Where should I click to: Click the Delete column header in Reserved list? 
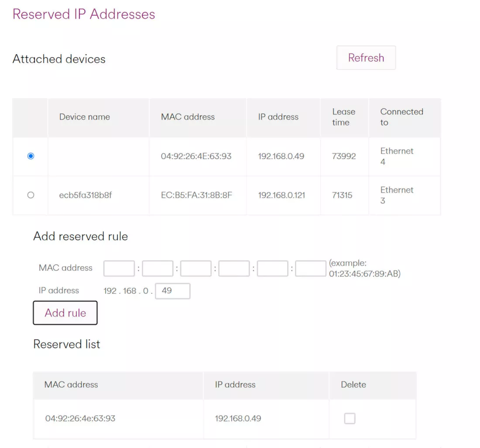[x=353, y=385]
